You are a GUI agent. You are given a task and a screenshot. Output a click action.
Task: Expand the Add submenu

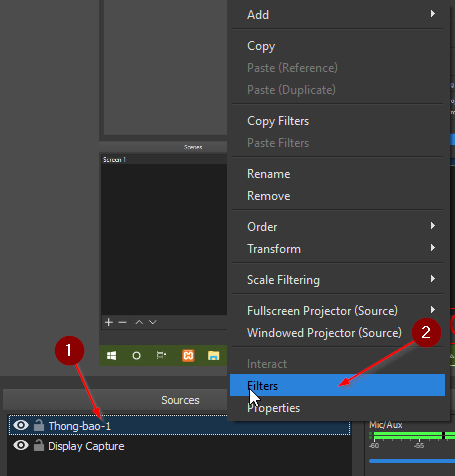(338, 15)
